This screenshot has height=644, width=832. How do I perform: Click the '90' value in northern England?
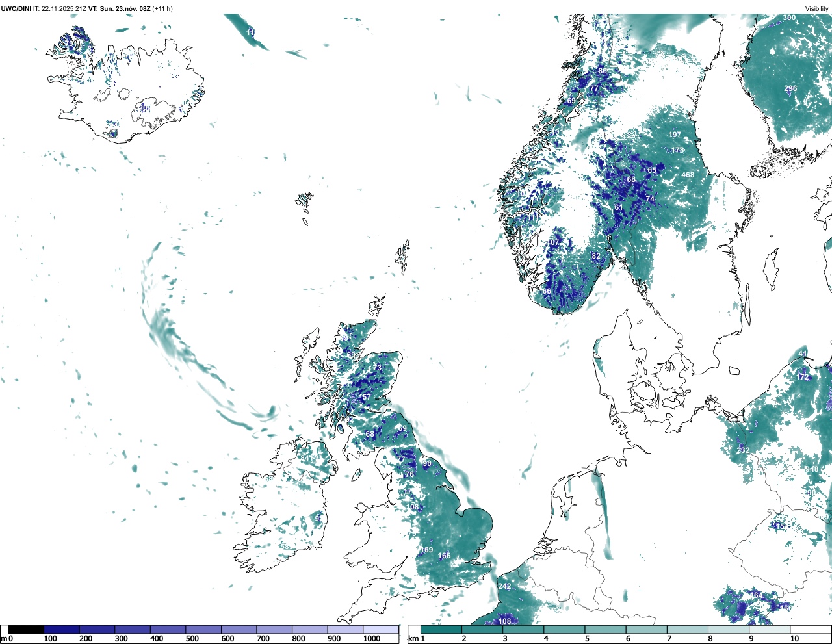427,464
